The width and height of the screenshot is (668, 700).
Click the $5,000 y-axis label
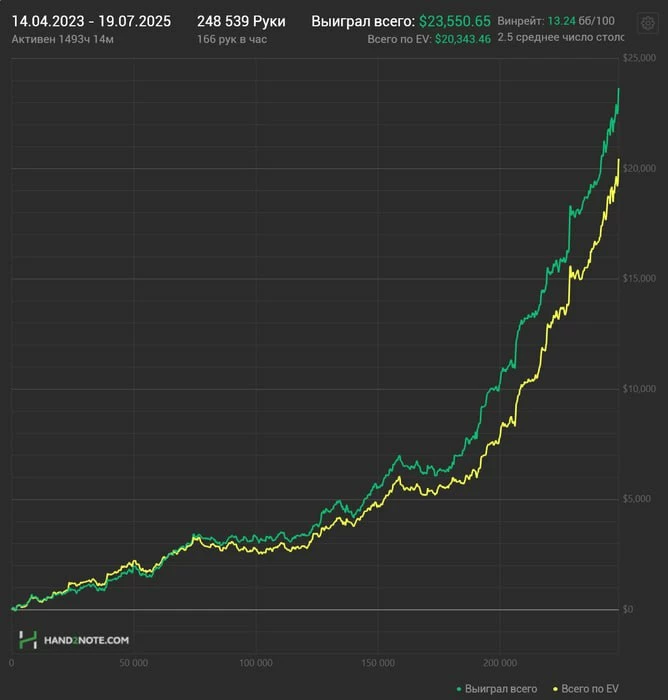[639, 499]
